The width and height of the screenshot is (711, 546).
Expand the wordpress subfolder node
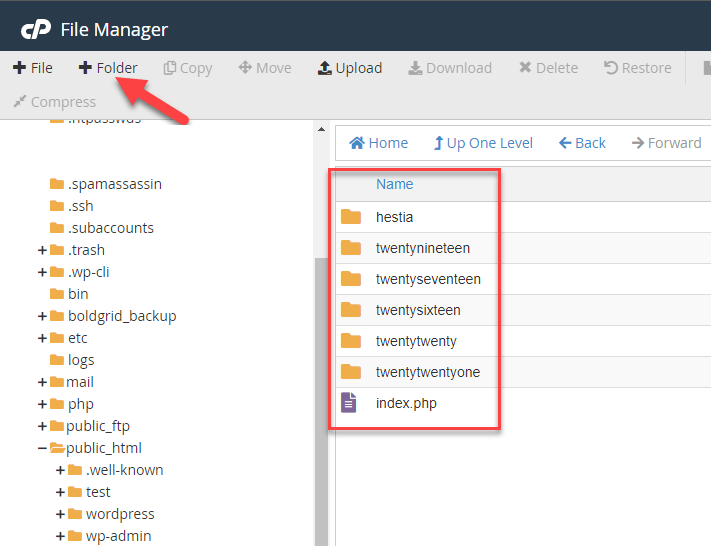[x=60, y=514]
